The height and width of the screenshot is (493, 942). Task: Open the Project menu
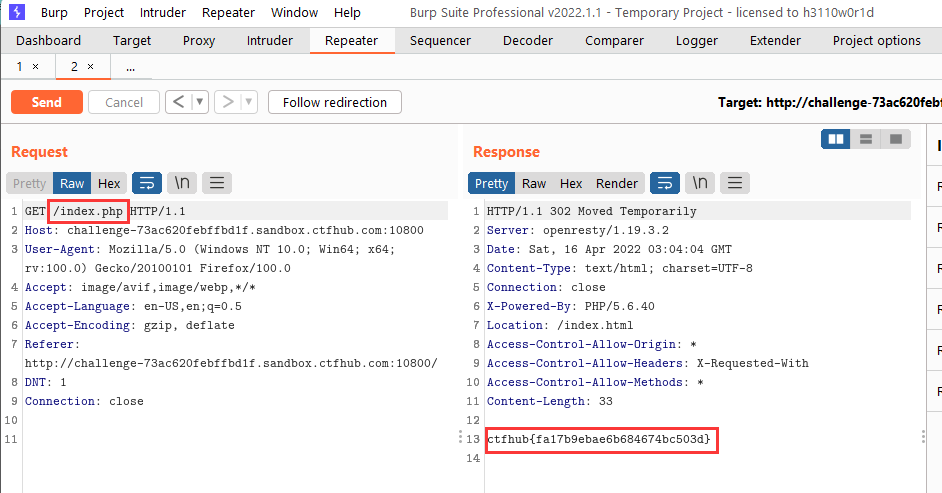click(x=104, y=13)
